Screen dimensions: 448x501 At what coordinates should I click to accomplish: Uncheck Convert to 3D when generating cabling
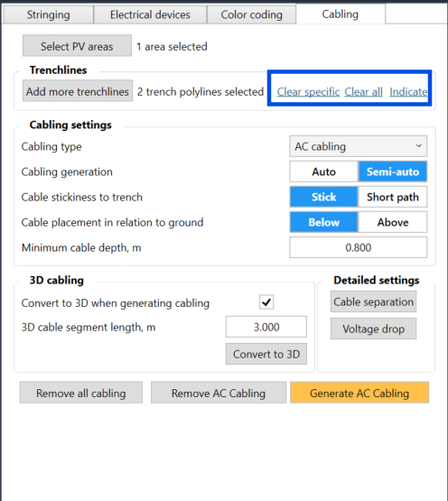pos(266,302)
